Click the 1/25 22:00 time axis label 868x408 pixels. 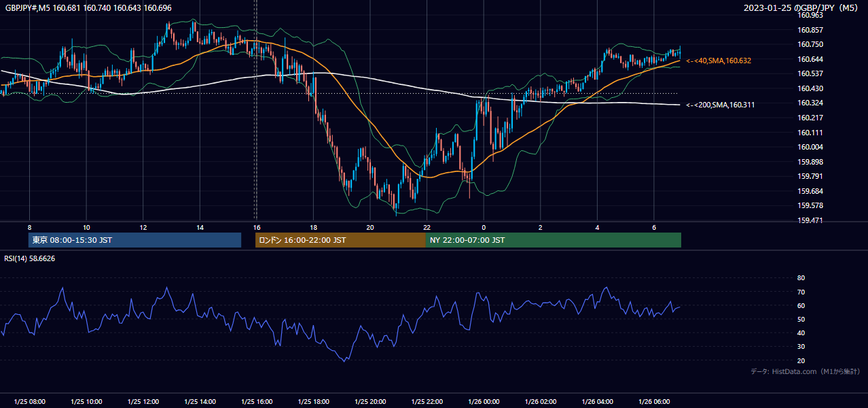(x=427, y=402)
